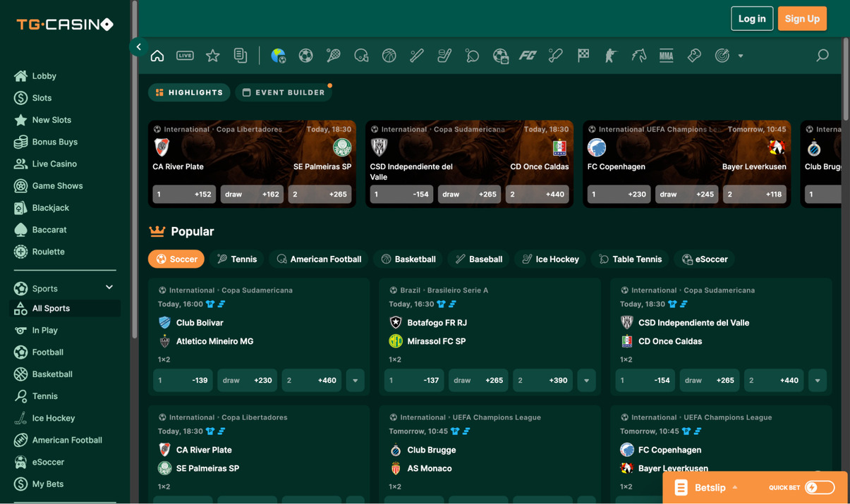Expand more markets for Botafogo FR RJ match
This screenshot has height=504, width=850.
coord(586,381)
